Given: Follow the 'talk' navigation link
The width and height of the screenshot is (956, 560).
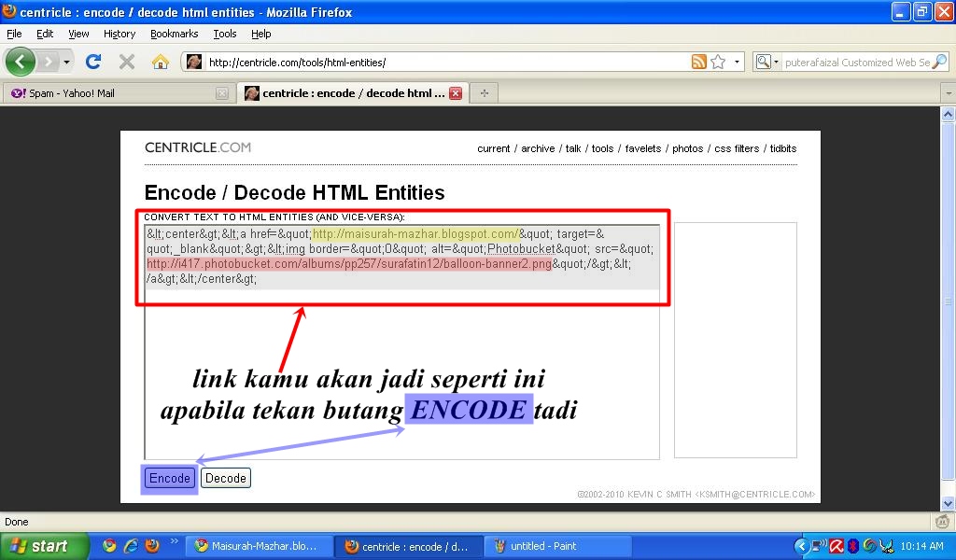Looking at the screenshot, I should pos(573,148).
